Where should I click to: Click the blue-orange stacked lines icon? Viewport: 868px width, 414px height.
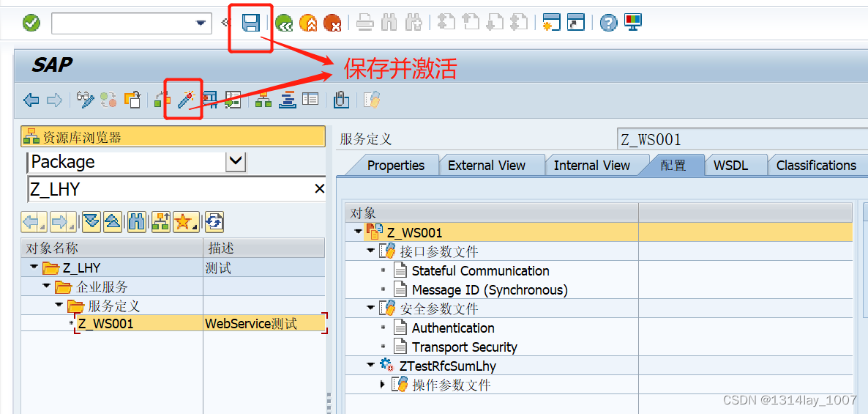tap(288, 100)
